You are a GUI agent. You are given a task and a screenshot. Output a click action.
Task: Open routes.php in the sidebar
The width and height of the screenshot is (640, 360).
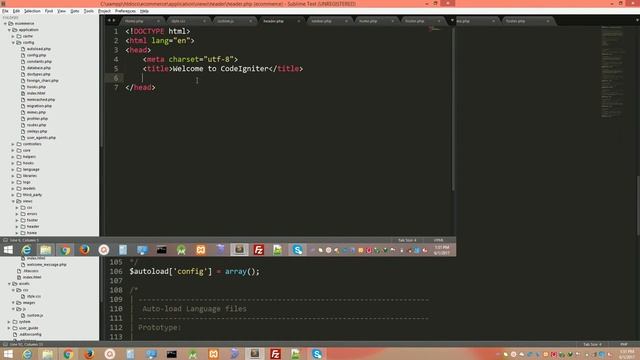click(36, 125)
